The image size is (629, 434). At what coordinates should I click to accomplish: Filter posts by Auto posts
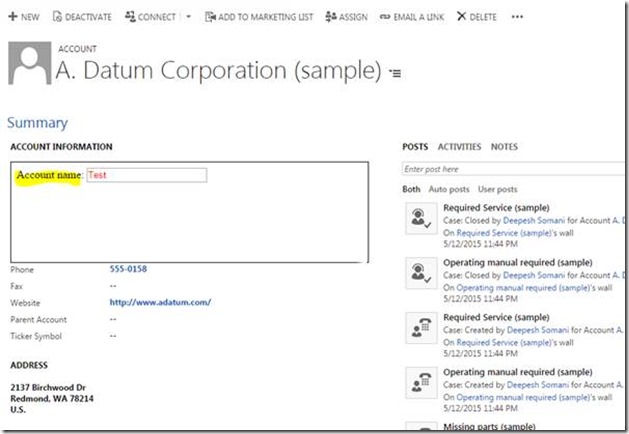pyautogui.click(x=449, y=189)
